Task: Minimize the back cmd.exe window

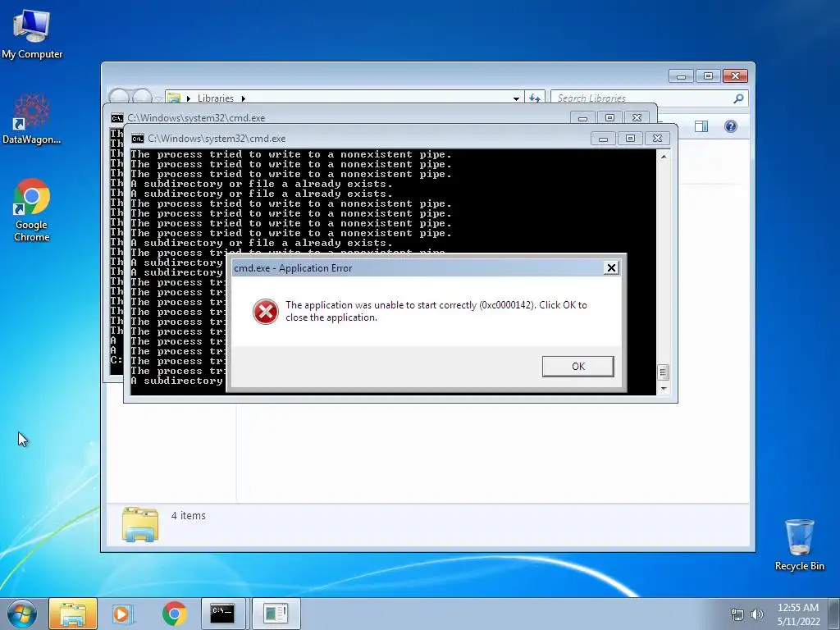Action: (x=583, y=118)
